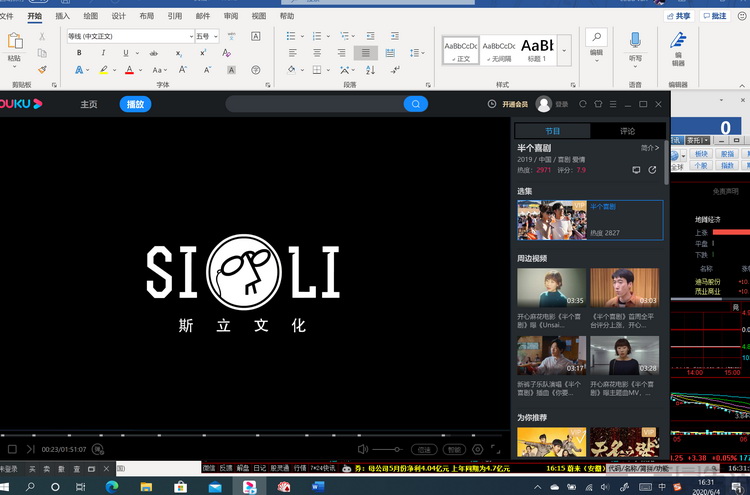
Task: Click the Sort A-Z icon
Action: pos(370,70)
